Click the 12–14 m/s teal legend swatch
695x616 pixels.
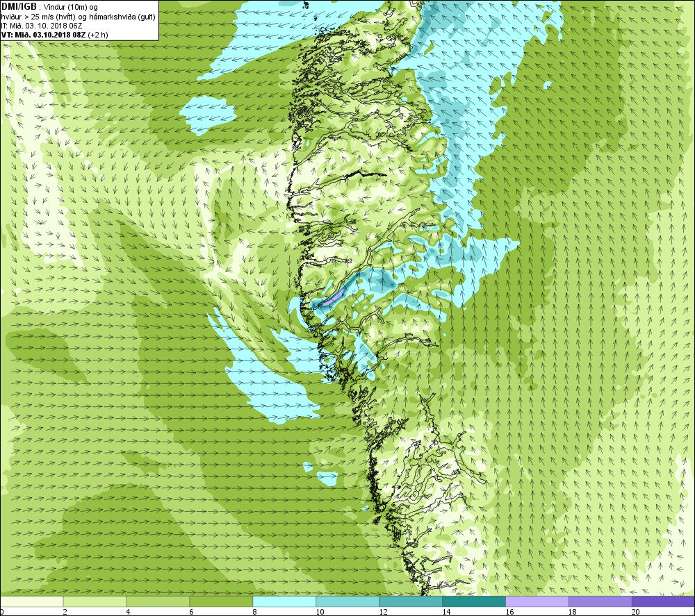click(411, 601)
